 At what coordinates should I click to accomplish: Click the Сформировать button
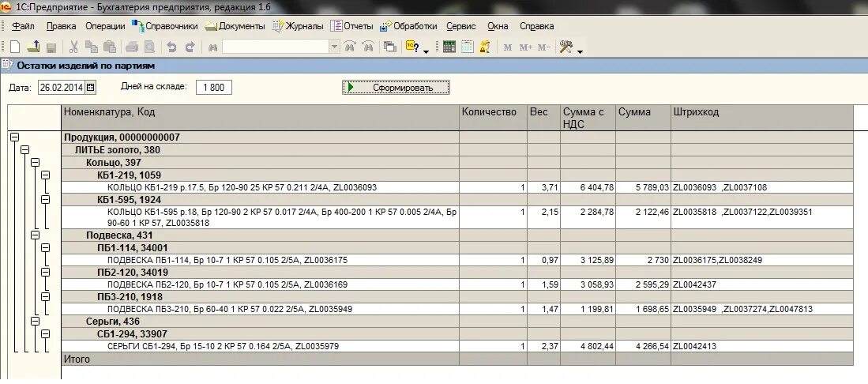point(396,88)
